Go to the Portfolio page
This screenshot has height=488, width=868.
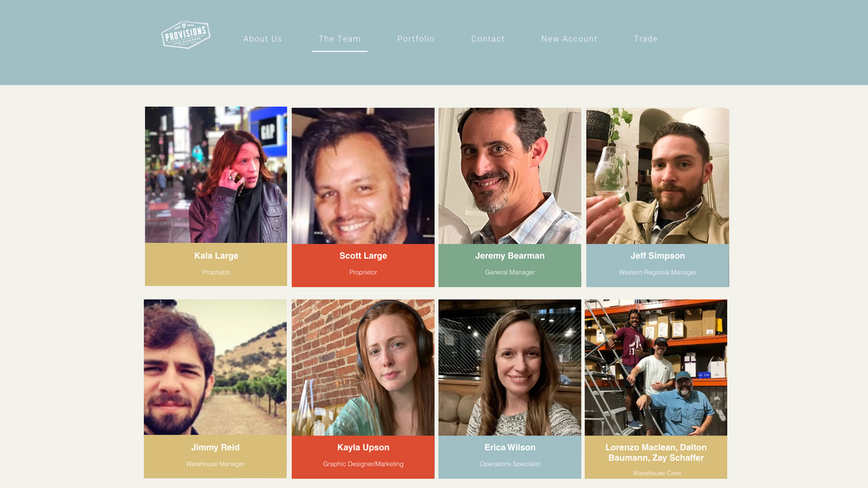[415, 39]
